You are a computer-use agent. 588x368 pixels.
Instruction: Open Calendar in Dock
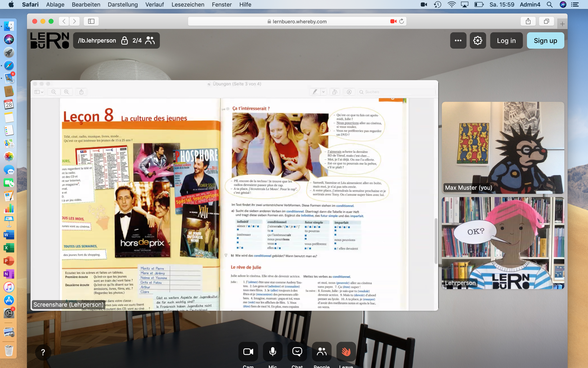pyautogui.click(x=9, y=104)
